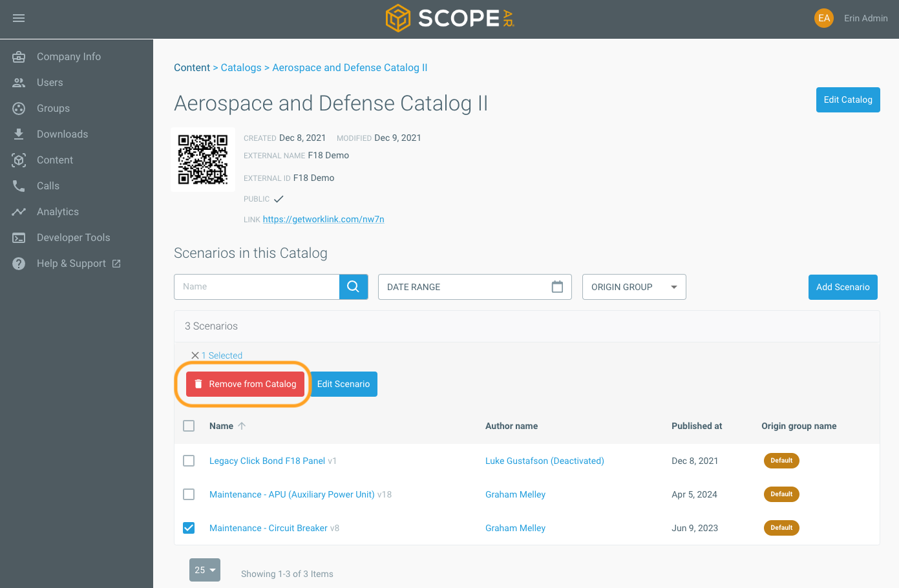Click the external link icon beside Help & Support

coord(116,264)
